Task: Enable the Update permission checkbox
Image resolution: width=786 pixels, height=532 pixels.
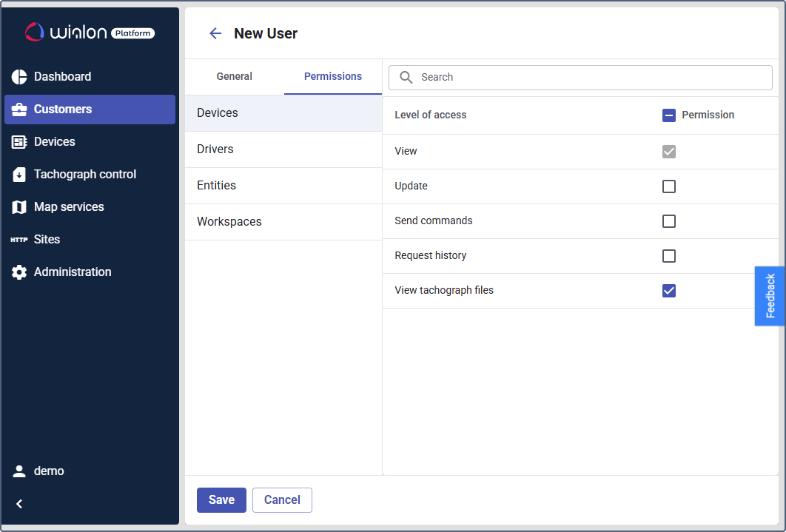Action: click(x=669, y=186)
